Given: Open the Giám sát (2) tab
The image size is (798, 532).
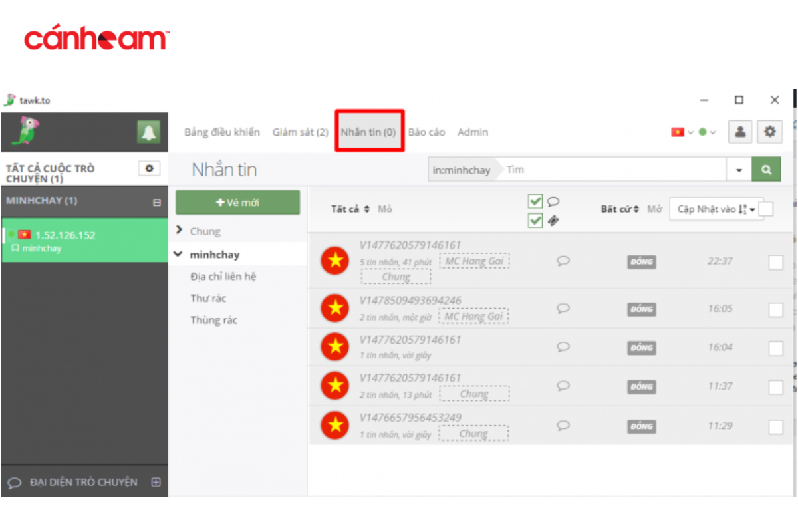Looking at the screenshot, I should pos(300,132).
